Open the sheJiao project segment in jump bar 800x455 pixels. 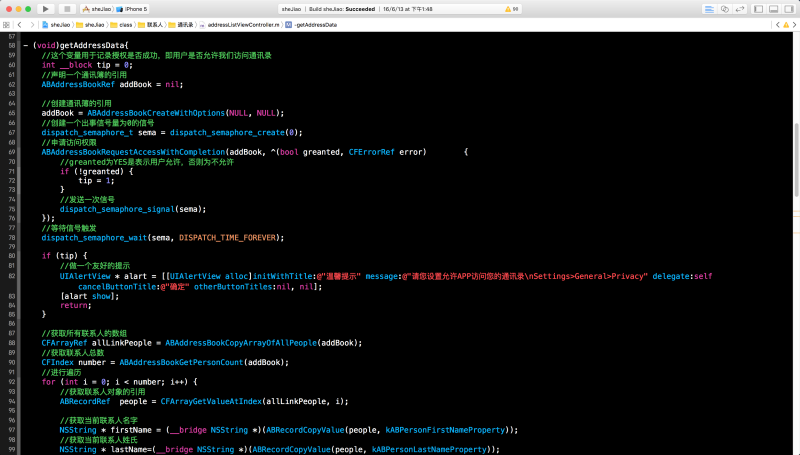(x=56, y=24)
